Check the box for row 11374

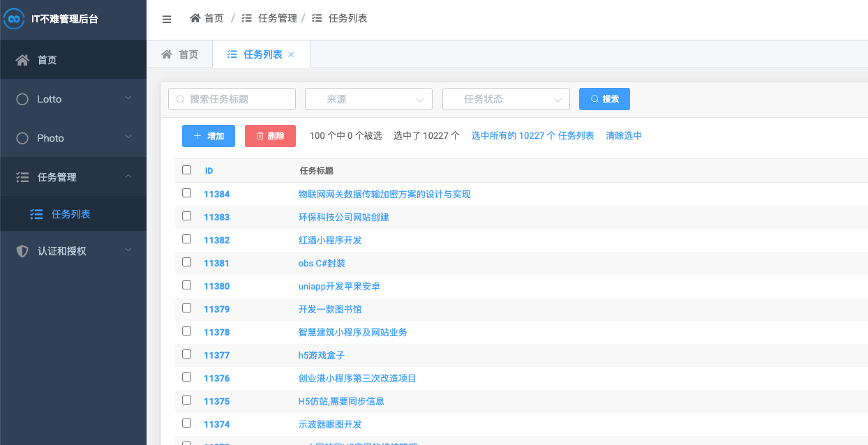(186, 423)
